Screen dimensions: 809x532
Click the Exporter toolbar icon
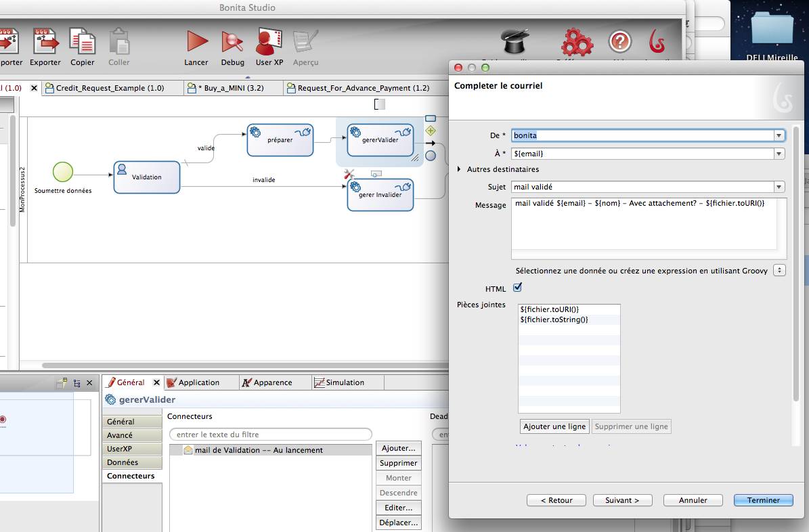click(45, 42)
